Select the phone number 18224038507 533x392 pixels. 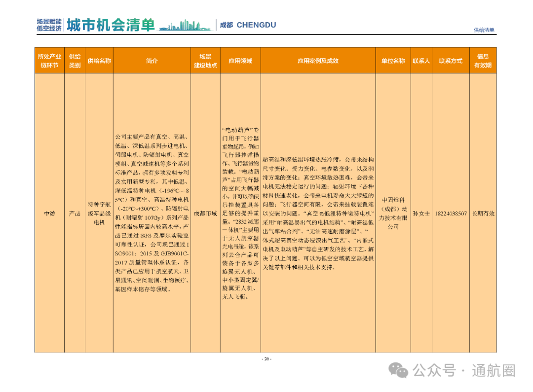click(451, 214)
